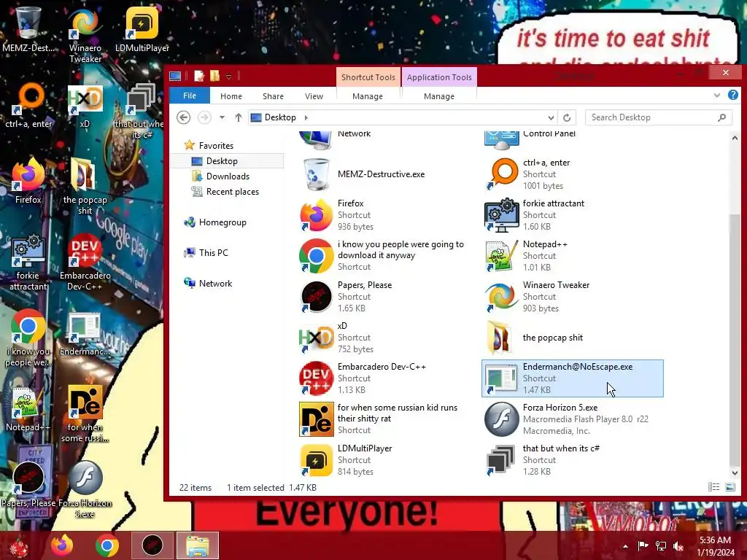Open Explorer help button
This screenshot has width=747, height=560.
coord(732,95)
